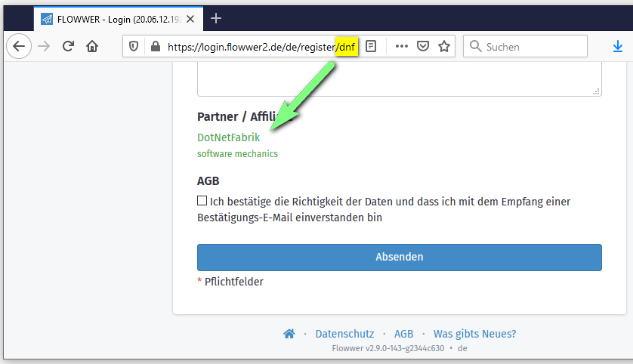Screen dimensions: 633x364
Task: Click the browser back arrow button
Action: [x=19, y=46]
